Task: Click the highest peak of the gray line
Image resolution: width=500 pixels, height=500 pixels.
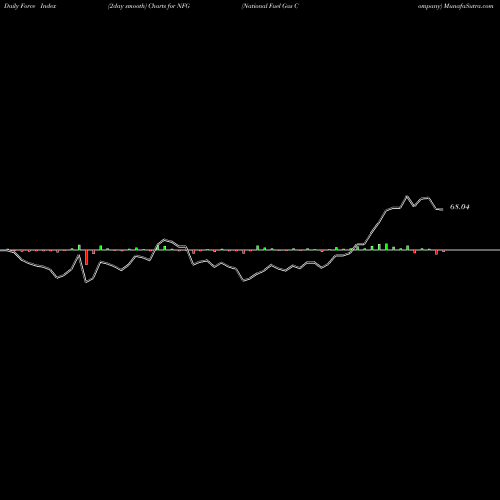Action: tap(407, 196)
